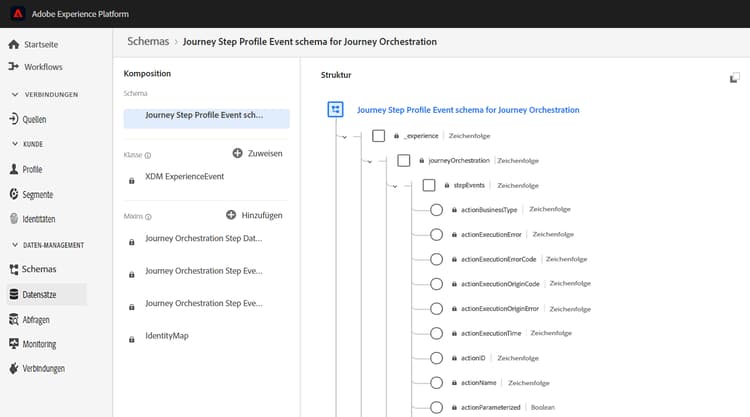This screenshot has height=417, width=750.
Task: Click the Quellen sources icon
Action: pyautogui.click(x=13, y=119)
